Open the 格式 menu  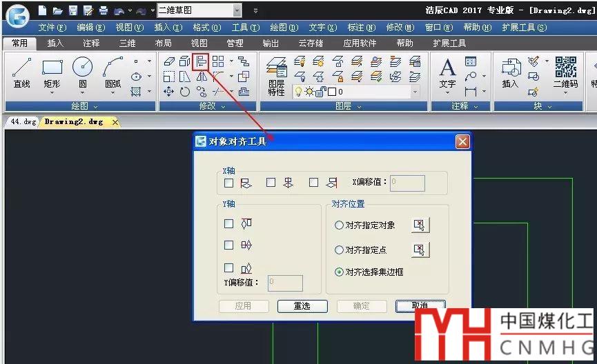(206, 28)
